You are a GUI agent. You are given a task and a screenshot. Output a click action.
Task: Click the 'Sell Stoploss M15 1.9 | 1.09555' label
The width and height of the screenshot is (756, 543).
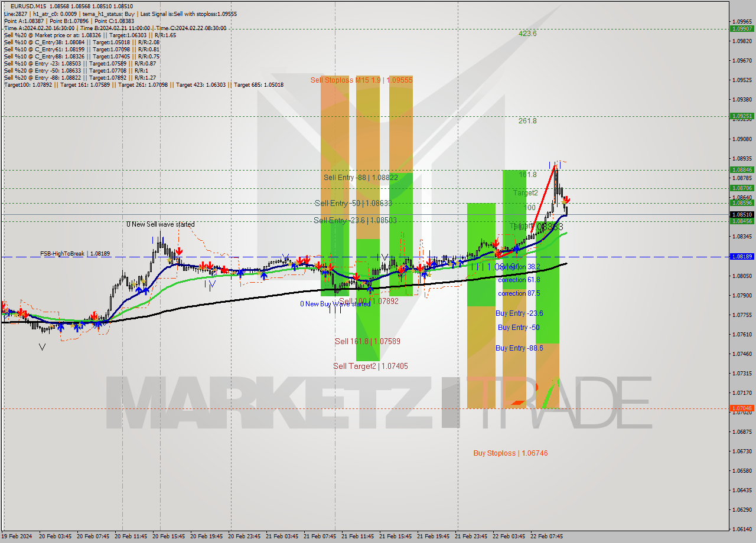click(x=361, y=80)
